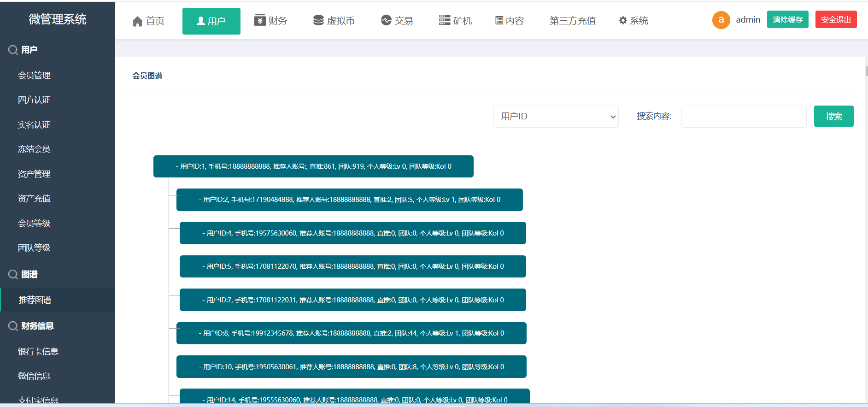Click the home icon in top navigation

137,21
